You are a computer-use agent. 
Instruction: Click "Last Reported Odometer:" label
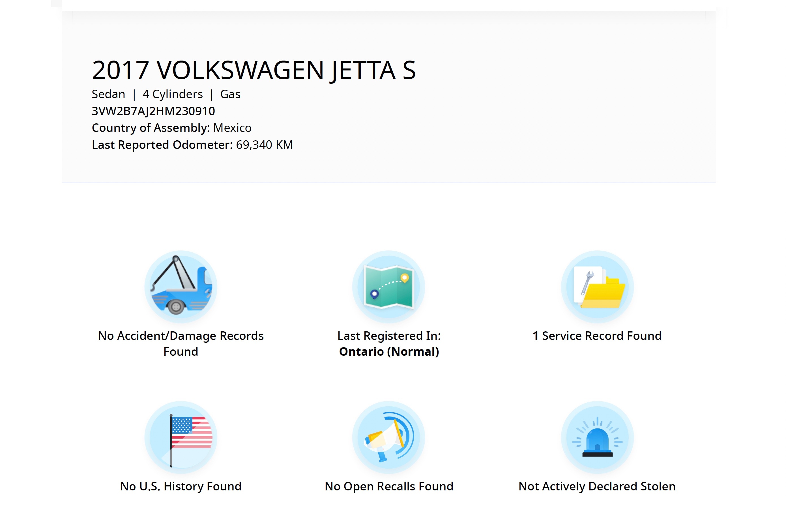162,145
